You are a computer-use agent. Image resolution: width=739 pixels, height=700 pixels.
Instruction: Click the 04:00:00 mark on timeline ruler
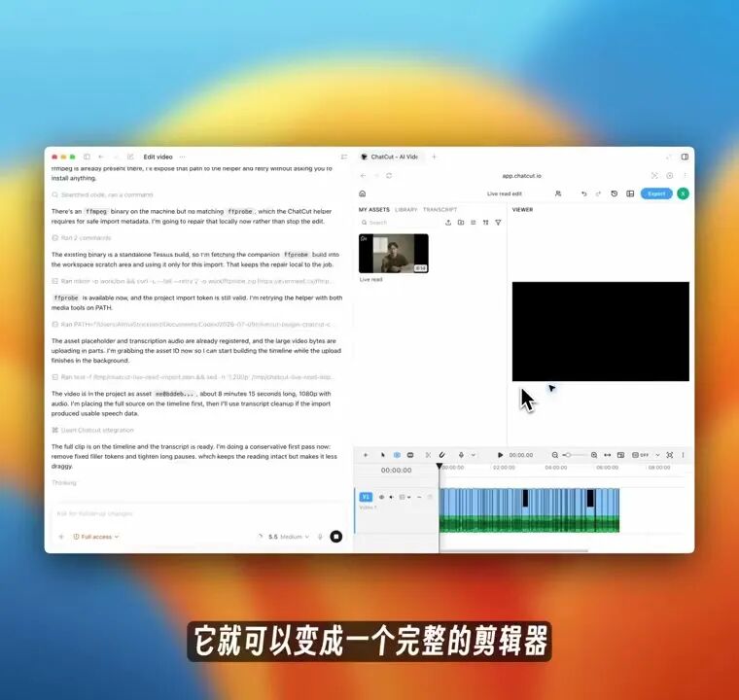click(x=555, y=467)
